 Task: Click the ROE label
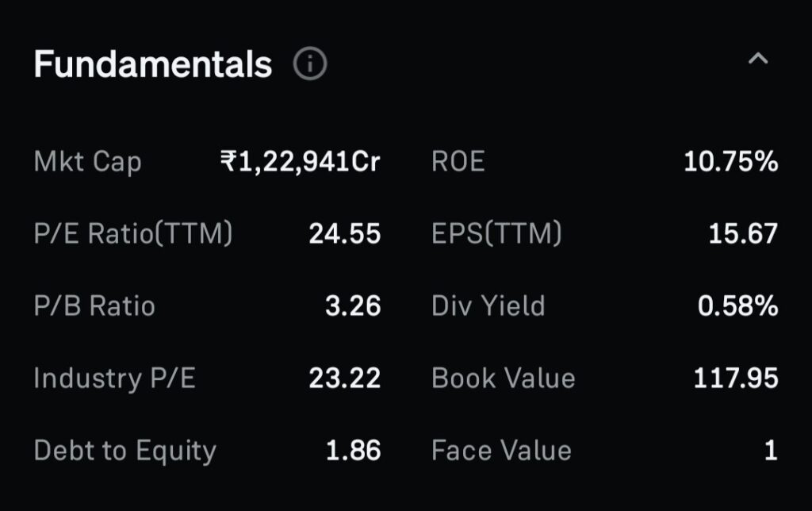[458, 162]
